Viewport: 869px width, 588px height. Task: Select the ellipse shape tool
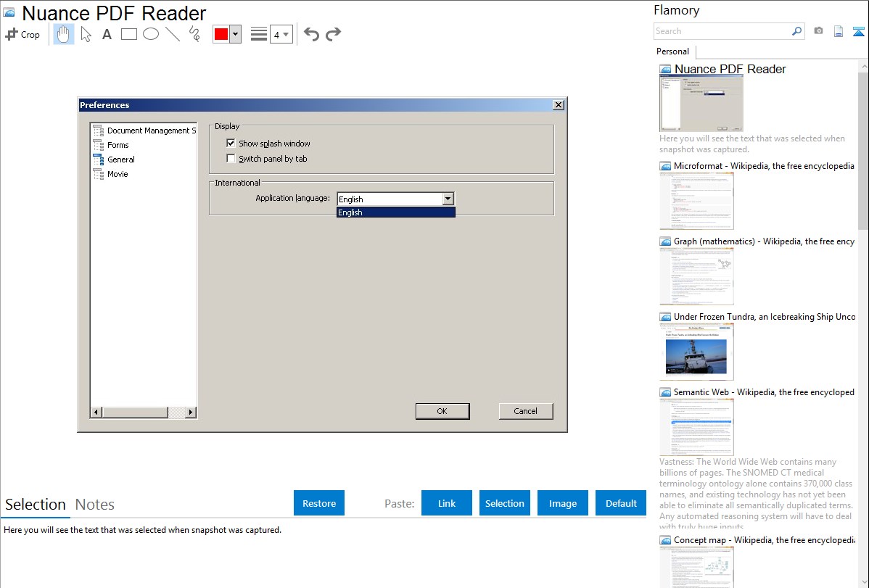click(151, 34)
